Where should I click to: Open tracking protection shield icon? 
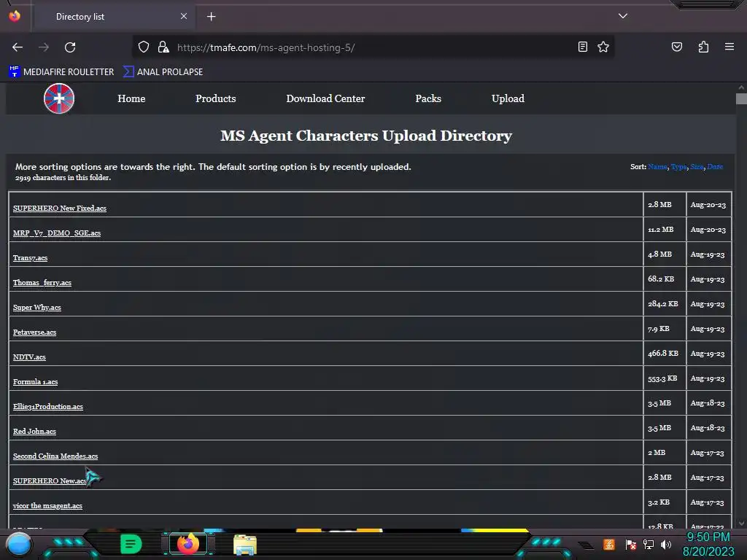tap(144, 47)
